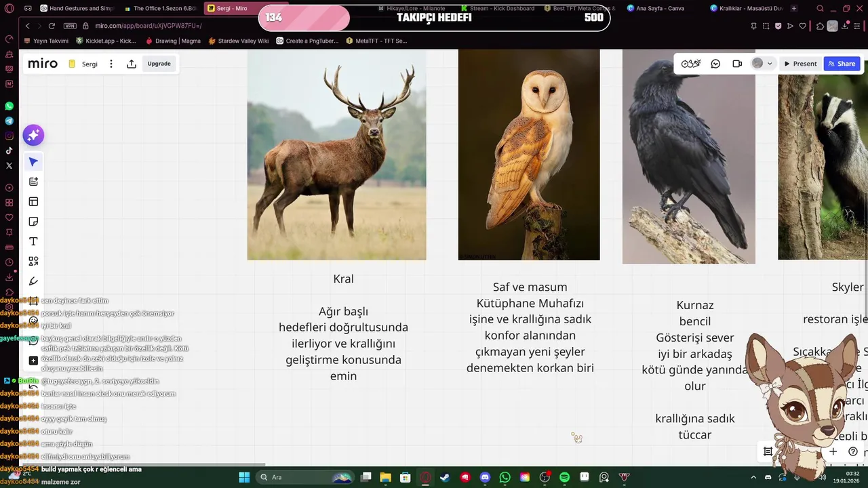Open the frames panel icon
The image size is (868, 488).
pyautogui.click(x=768, y=451)
